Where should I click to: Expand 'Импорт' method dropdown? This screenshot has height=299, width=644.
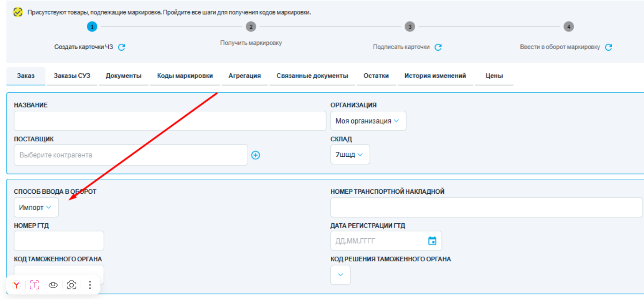point(36,208)
